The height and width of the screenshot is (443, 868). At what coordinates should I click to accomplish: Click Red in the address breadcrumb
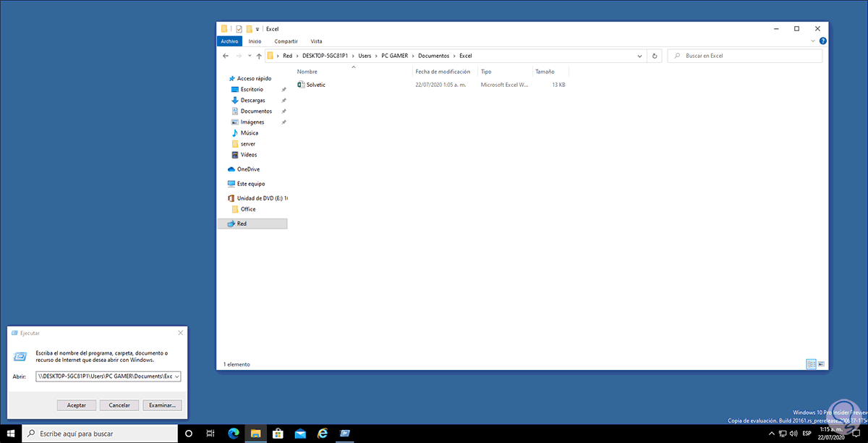coord(287,56)
